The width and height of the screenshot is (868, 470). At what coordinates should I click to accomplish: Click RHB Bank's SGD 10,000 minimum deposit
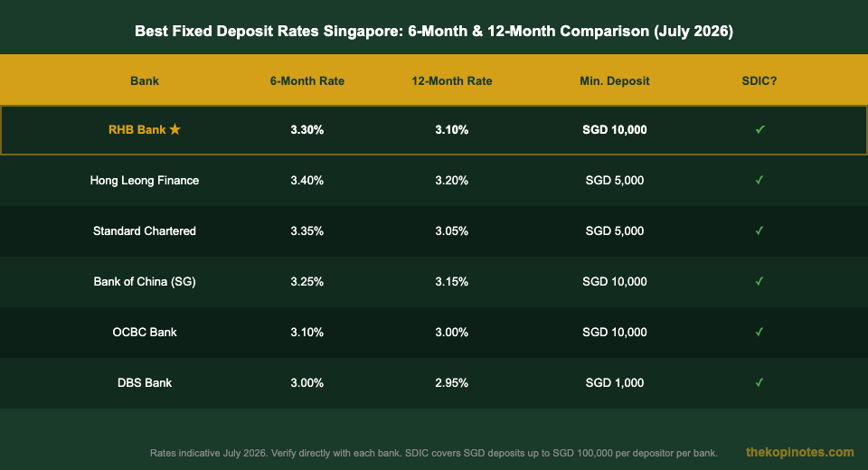pos(615,129)
